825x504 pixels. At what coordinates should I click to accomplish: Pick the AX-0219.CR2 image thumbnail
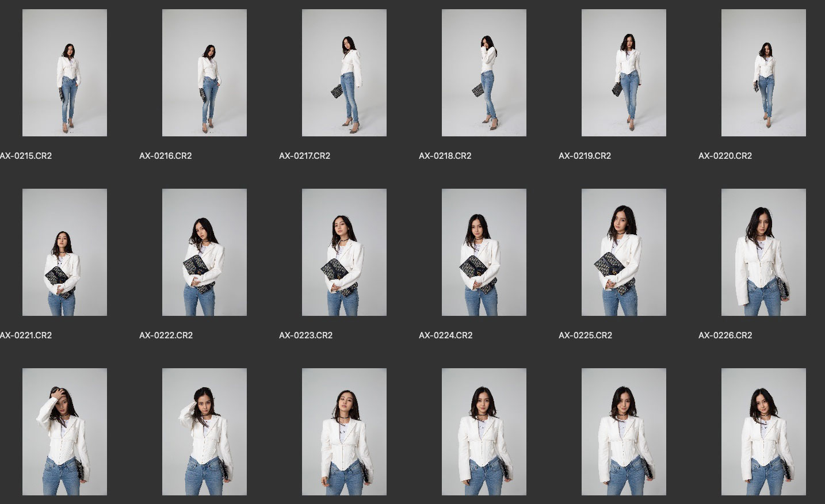click(x=624, y=72)
